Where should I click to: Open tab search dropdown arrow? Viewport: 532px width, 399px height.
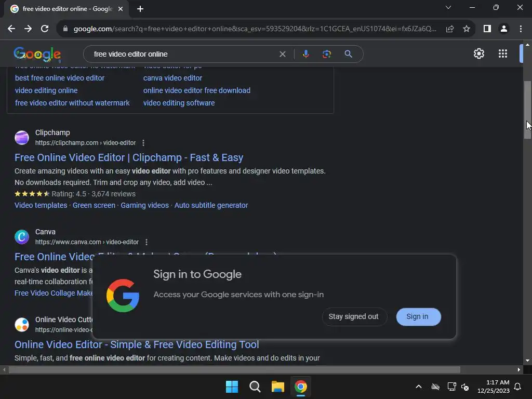click(x=448, y=7)
